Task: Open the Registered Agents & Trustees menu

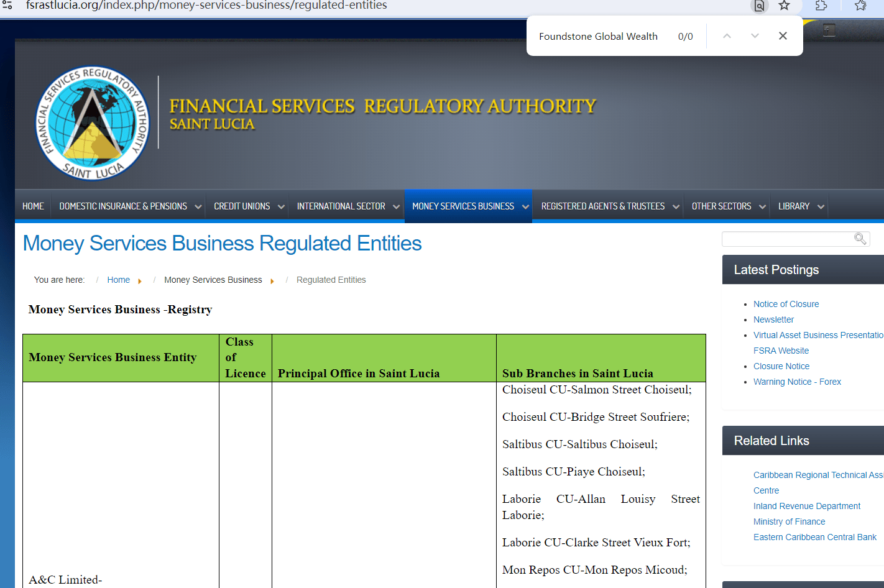Action: (603, 206)
